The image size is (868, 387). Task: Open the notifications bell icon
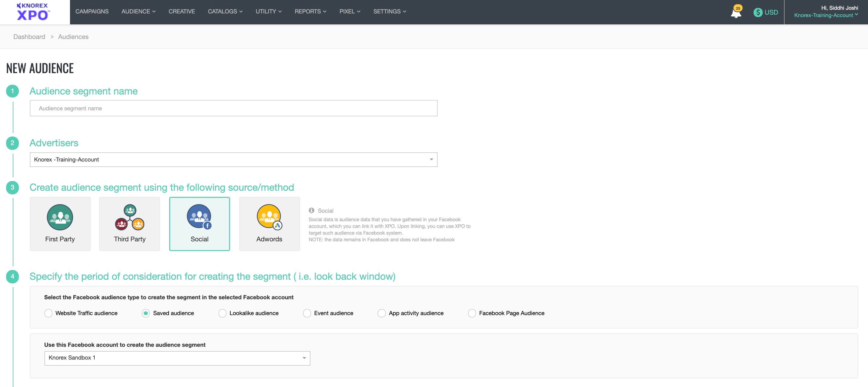(x=736, y=13)
